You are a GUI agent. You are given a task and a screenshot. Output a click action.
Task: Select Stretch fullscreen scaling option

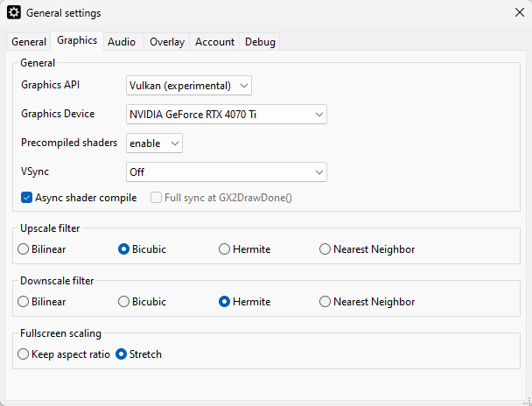coord(122,354)
